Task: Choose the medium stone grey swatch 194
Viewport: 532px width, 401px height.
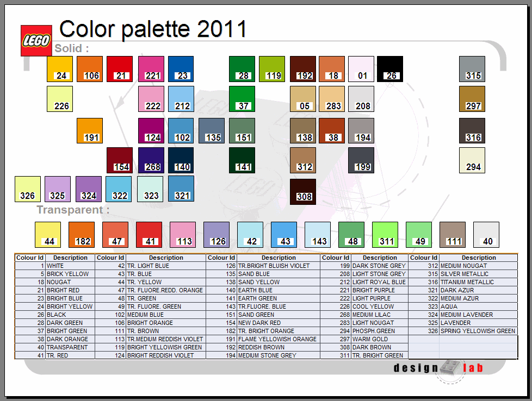Action: (x=361, y=130)
